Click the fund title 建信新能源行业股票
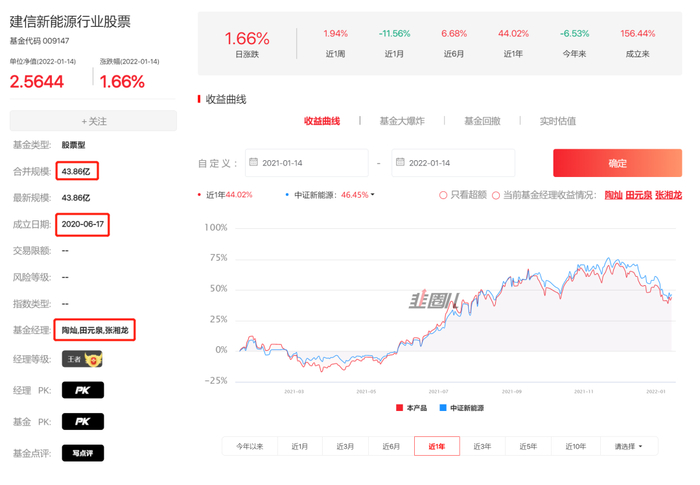This screenshot has height=485, width=700. pyautogui.click(x=70, y=21)
